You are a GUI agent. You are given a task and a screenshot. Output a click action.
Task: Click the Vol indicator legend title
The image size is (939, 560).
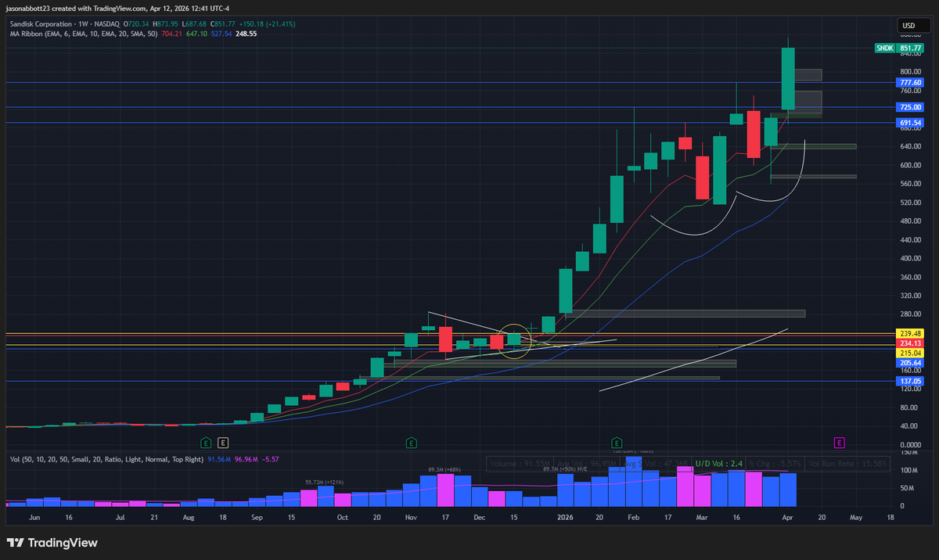point(106,458)
